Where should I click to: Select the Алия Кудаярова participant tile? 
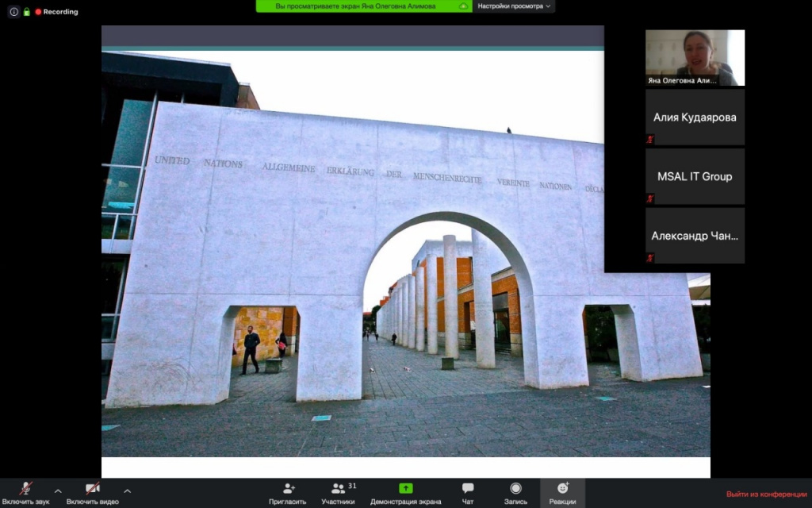(x=695, y=117)
